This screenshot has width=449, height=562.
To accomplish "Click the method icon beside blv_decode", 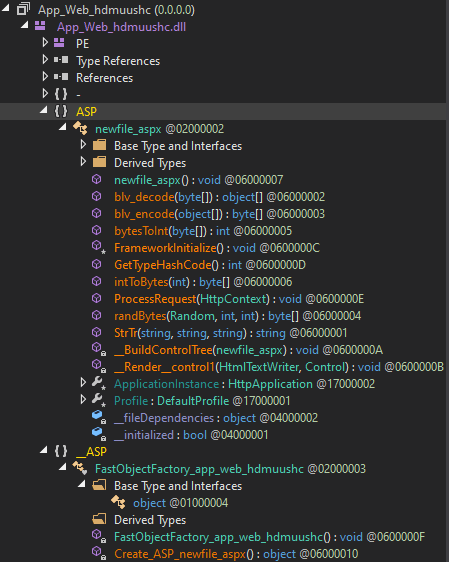I will pyautogui.click(x=96, y=196).
